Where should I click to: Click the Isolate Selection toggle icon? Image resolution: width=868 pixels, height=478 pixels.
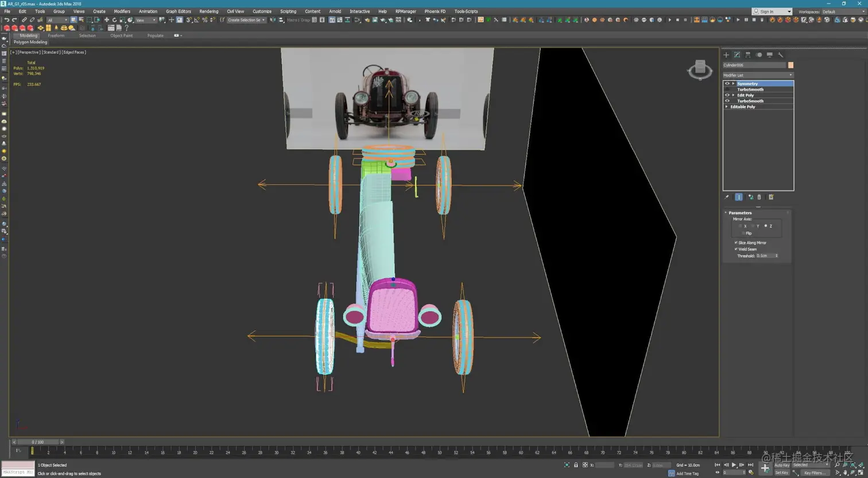click(x=567, y=465)
